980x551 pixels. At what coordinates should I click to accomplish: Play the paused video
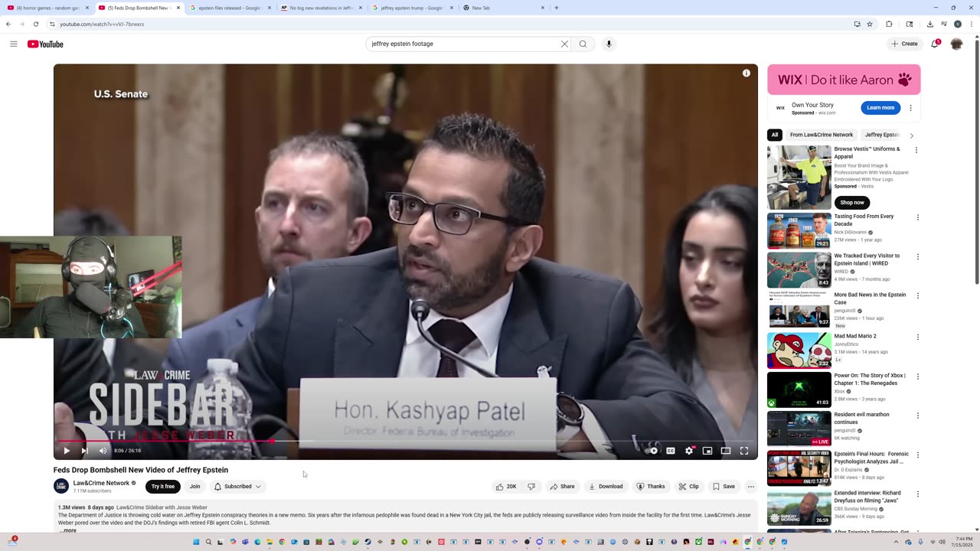tap(67, 451)
